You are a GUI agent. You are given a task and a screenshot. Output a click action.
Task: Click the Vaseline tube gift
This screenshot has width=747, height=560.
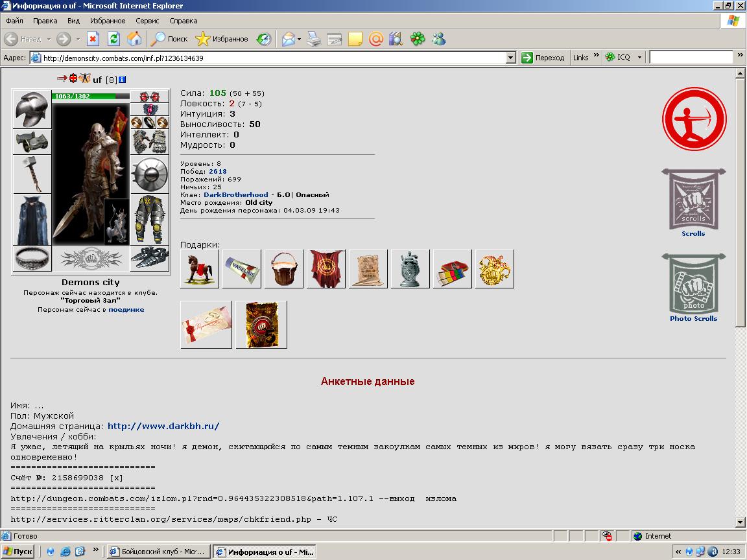pos(241,269)
